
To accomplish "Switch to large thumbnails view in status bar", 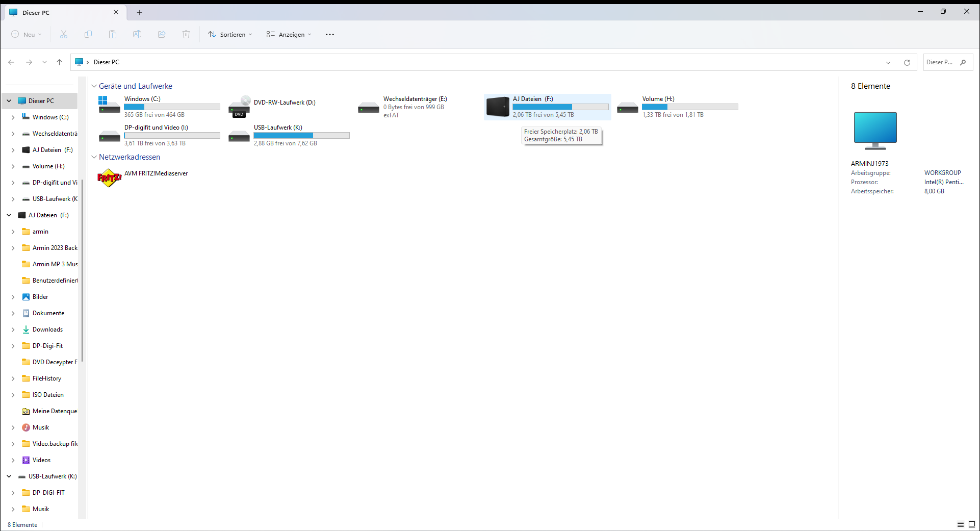I will point(973,524).
